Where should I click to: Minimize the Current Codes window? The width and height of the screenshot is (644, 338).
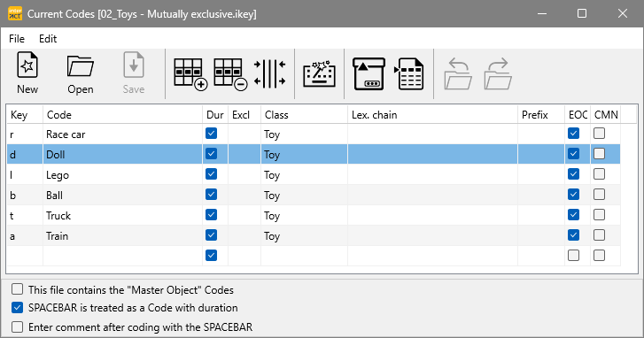click(x=542, y=13)
